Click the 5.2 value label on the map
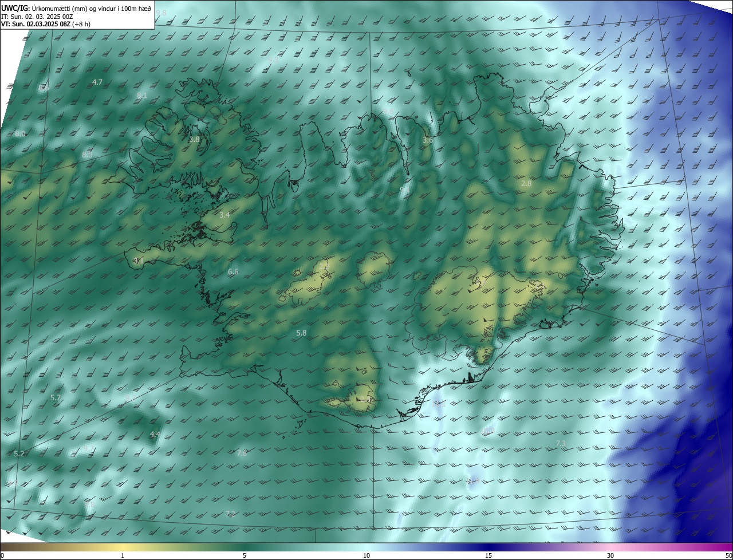This screenshot has height=560, width=733. (19, 453)
